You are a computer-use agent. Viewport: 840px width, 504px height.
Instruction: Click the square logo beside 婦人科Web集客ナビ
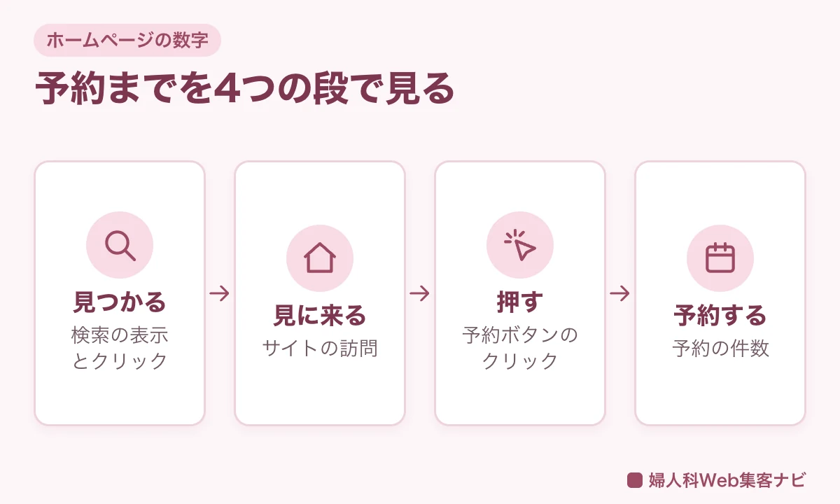(635, 480)
